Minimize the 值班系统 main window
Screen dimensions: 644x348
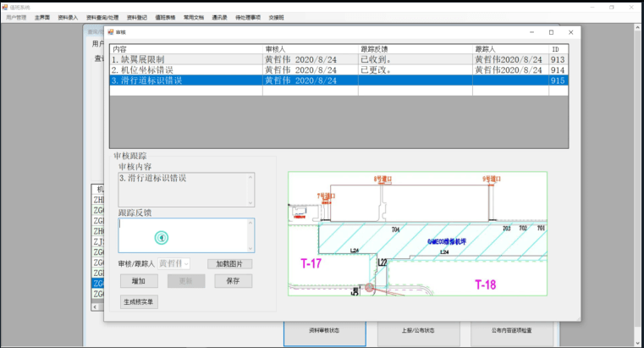coord(592,8)
